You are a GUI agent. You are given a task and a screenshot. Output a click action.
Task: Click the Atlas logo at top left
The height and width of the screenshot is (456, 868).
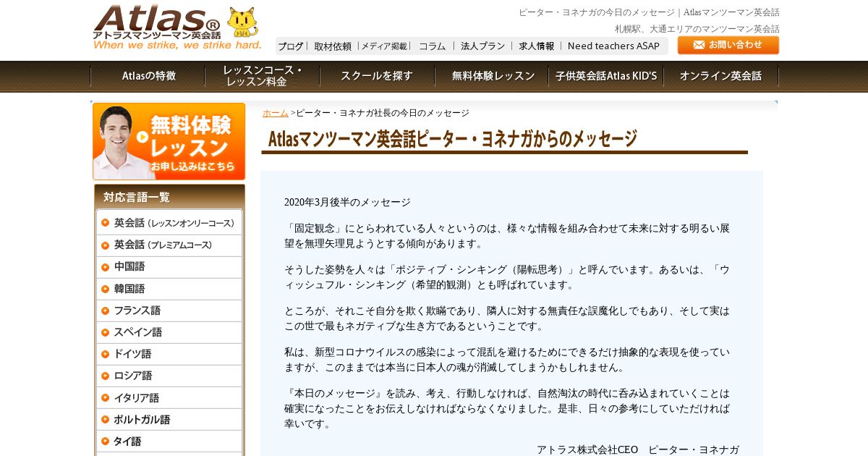[157, 22]
